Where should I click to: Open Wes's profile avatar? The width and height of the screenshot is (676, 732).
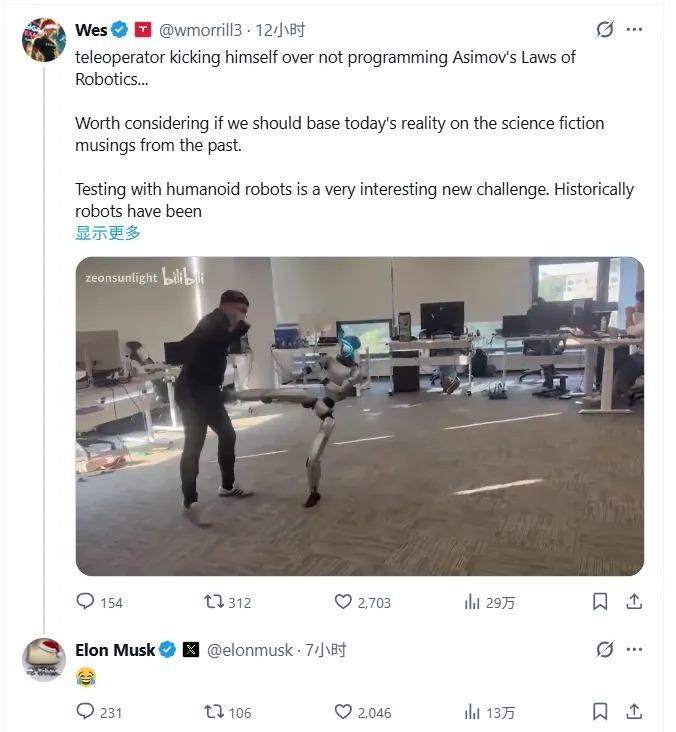(44, 39)
